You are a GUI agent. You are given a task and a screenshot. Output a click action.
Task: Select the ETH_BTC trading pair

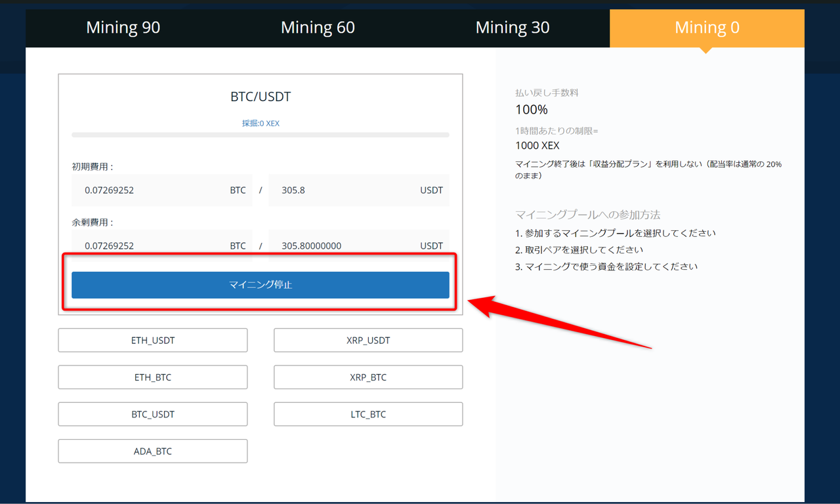coord(152,377)
